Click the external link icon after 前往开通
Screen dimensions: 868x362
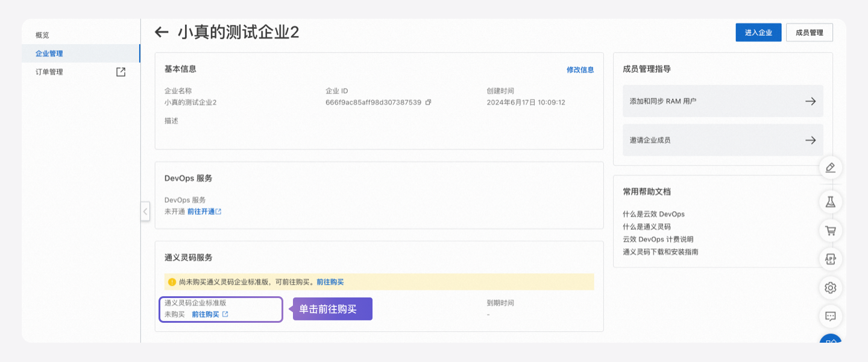point(219,212)
